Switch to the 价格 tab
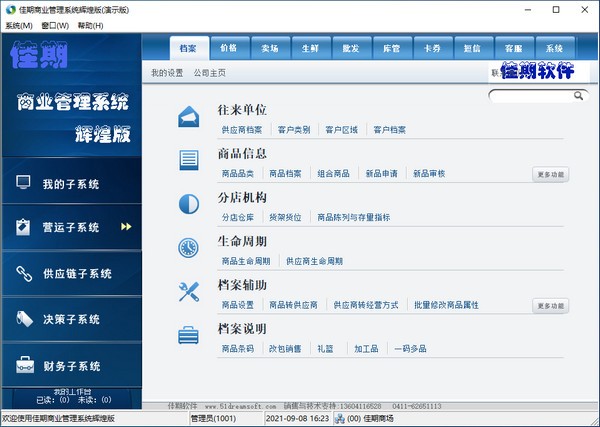600x427 pixels. point(228,47)
